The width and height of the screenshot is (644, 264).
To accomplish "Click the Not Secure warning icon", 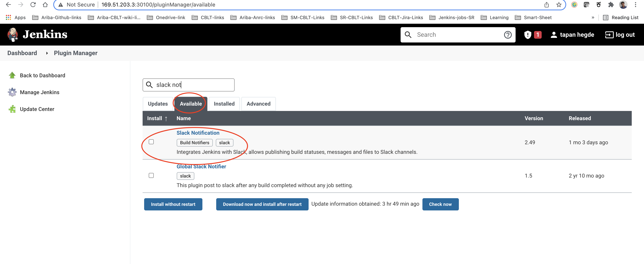I will coord(61,5).
